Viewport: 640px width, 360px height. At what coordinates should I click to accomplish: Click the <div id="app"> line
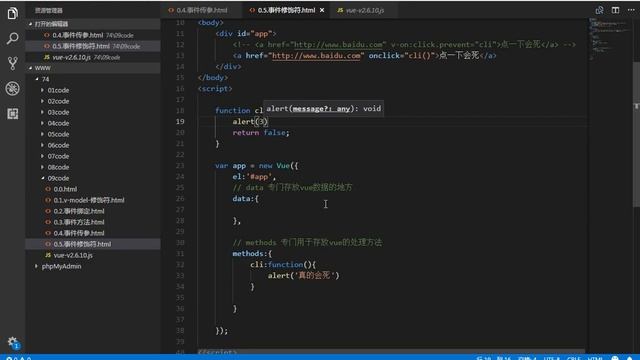pos(246,33)
